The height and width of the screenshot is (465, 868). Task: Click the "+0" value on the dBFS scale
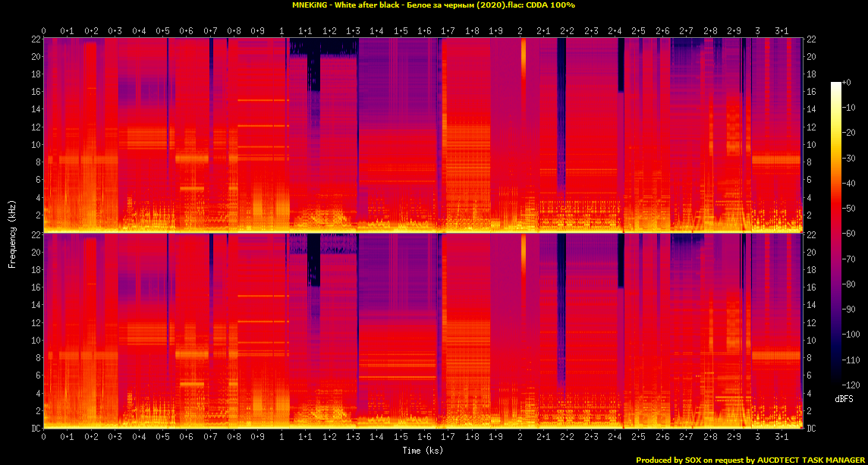[x=846, y=82]
